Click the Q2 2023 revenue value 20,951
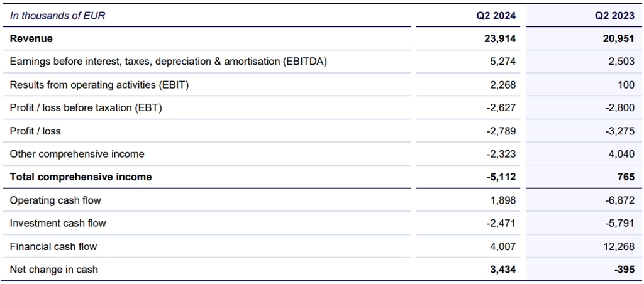 pos(618,39)
